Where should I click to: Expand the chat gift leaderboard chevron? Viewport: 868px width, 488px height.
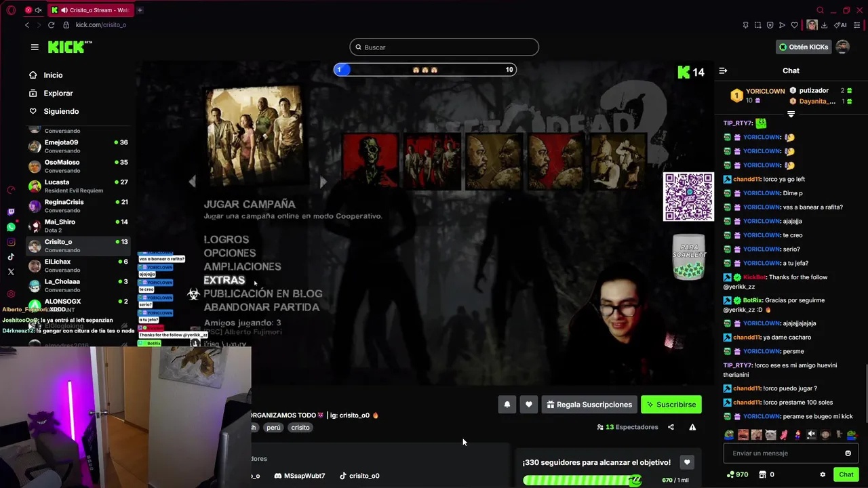(791, 115)
